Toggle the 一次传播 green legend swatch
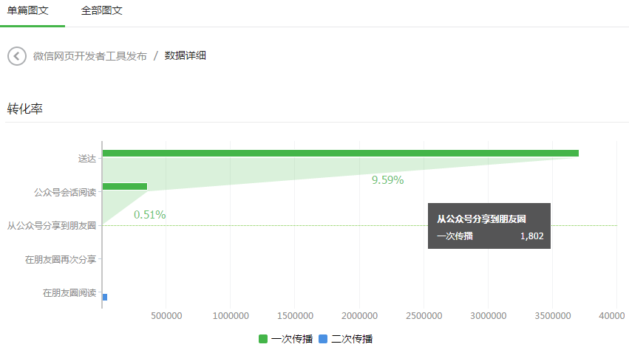Image resolution: width=629 pixels, height=364 pixels. 263,339
